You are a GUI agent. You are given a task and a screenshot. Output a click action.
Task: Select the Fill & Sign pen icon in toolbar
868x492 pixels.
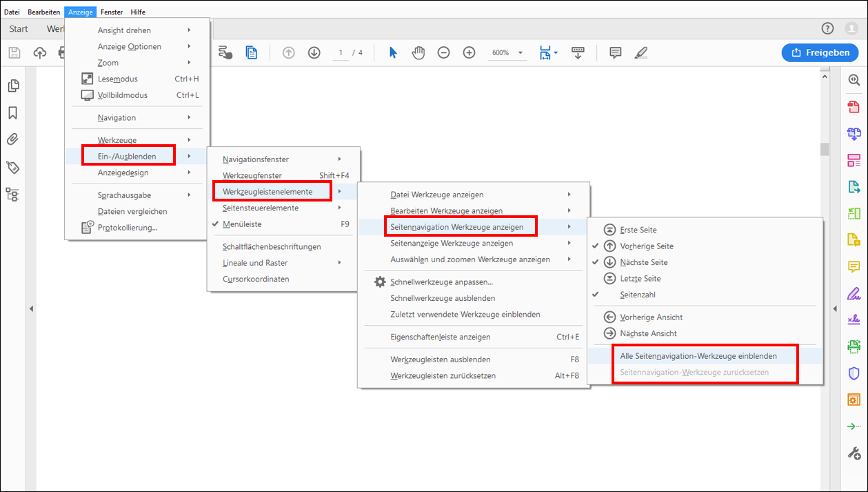(x=641, y=52)
